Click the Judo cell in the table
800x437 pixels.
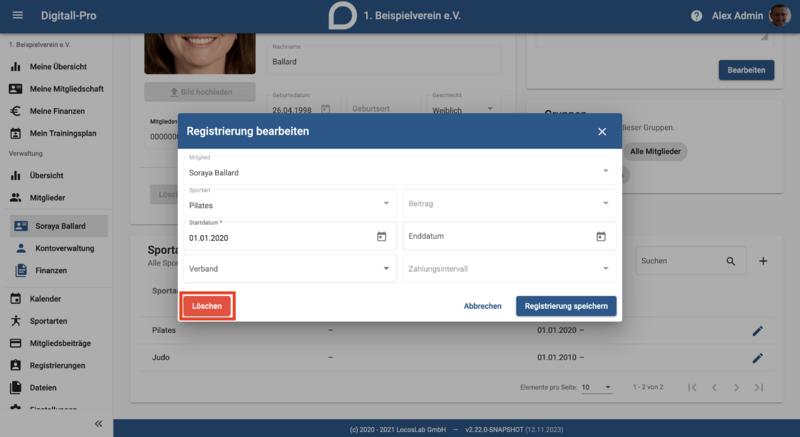tap(161, 357)
